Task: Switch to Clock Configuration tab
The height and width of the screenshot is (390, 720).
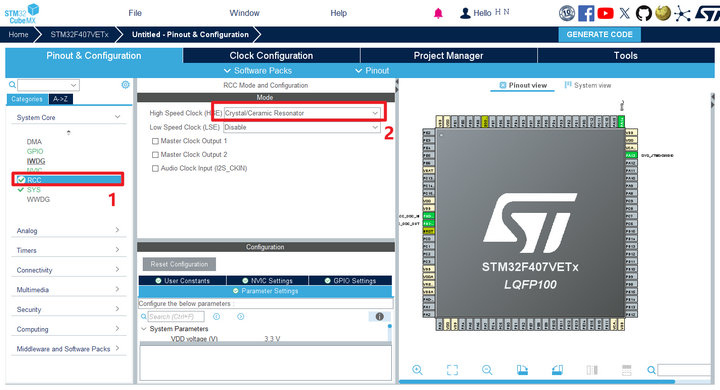Action: tap(271, 56)
